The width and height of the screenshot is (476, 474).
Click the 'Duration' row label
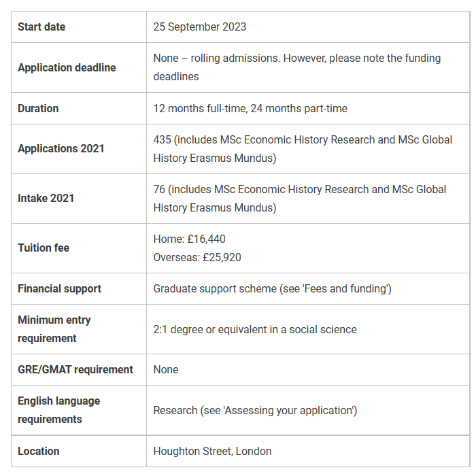38,108
